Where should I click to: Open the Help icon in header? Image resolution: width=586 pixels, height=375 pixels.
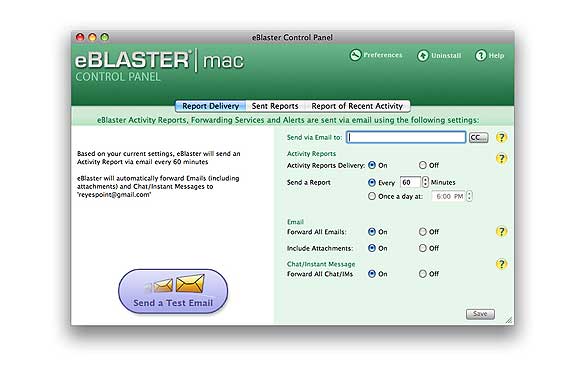[481, 55]
